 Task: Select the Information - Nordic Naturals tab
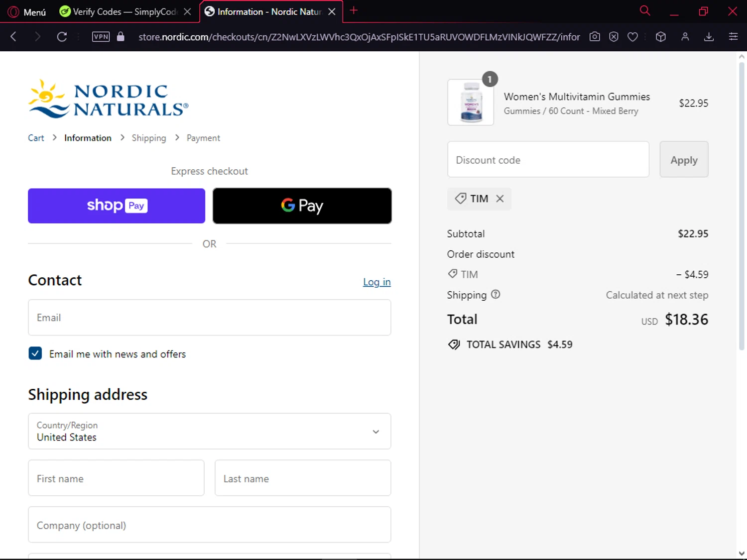tap(264, 11)
